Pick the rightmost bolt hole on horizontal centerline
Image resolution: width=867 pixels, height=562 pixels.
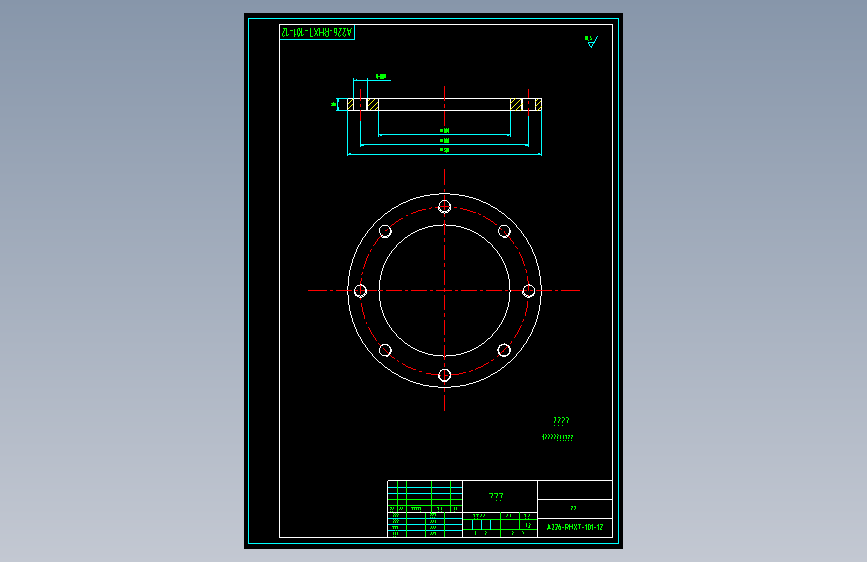529,291
